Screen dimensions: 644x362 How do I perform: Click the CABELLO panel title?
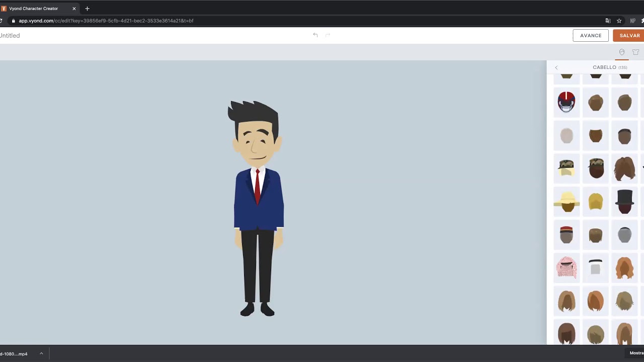[x=604, y=67]
